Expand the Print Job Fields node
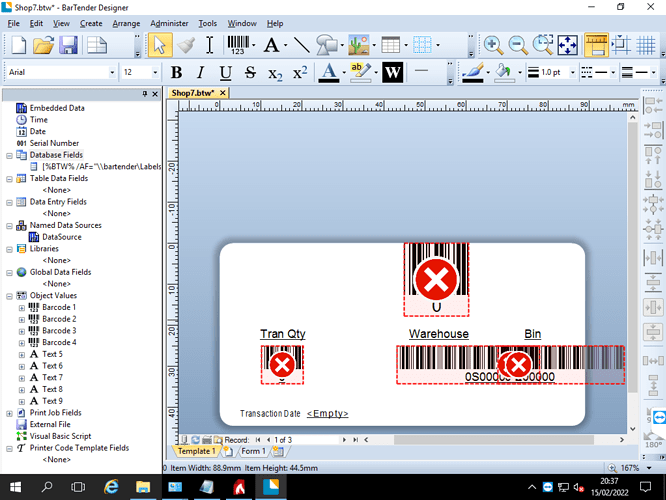666x500 pixels. (9, 413)
